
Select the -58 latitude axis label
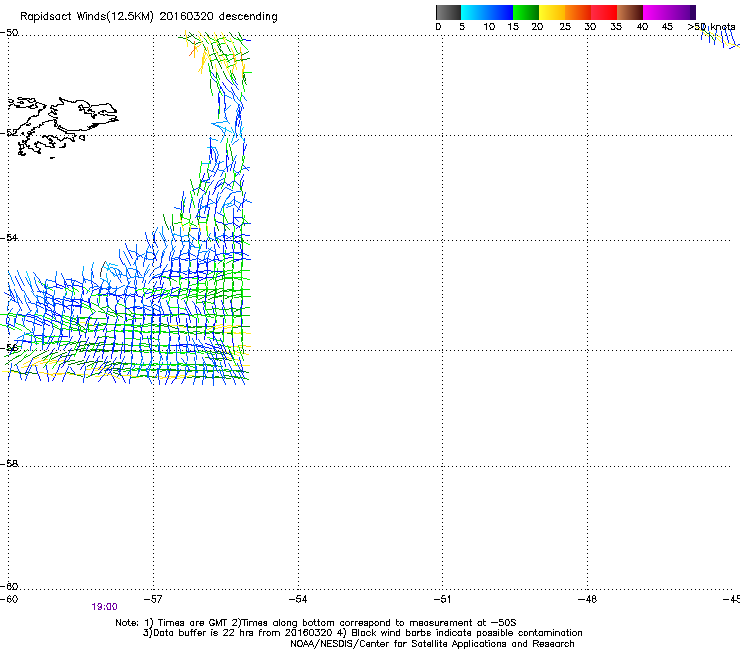tap(9, 464)
